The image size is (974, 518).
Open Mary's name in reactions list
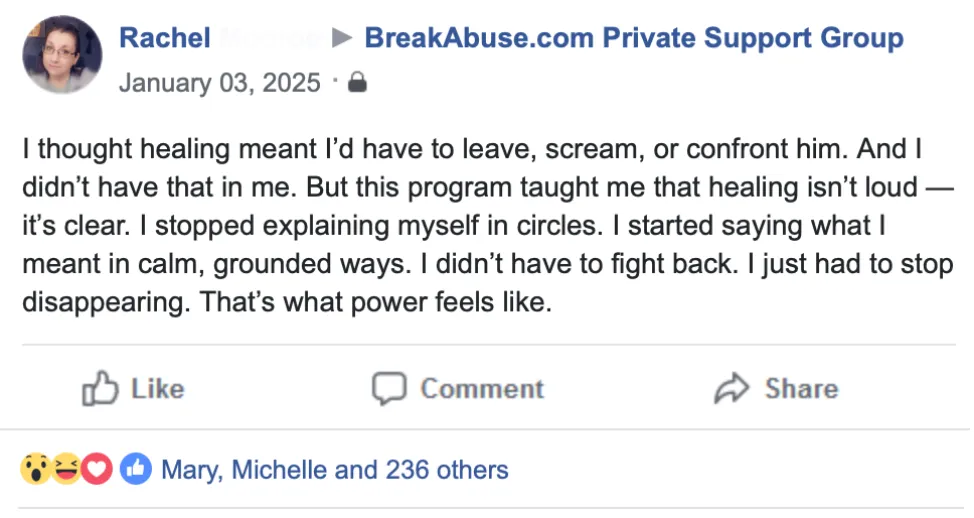pyautogui.click(x=191, y=470)
